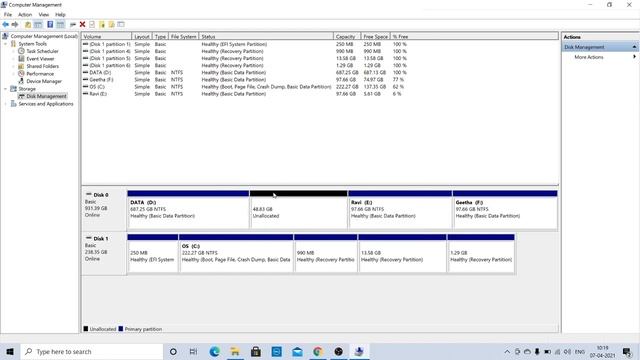Select the 250 MB EFI System partition block
This screenshot has height=360, width=640.
point(153,253)
